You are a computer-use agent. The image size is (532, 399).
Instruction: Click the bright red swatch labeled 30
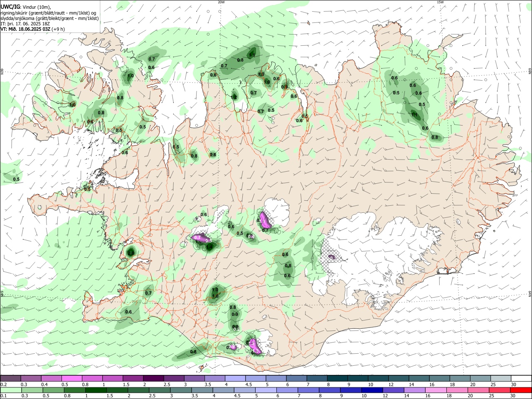coord(521,390)
